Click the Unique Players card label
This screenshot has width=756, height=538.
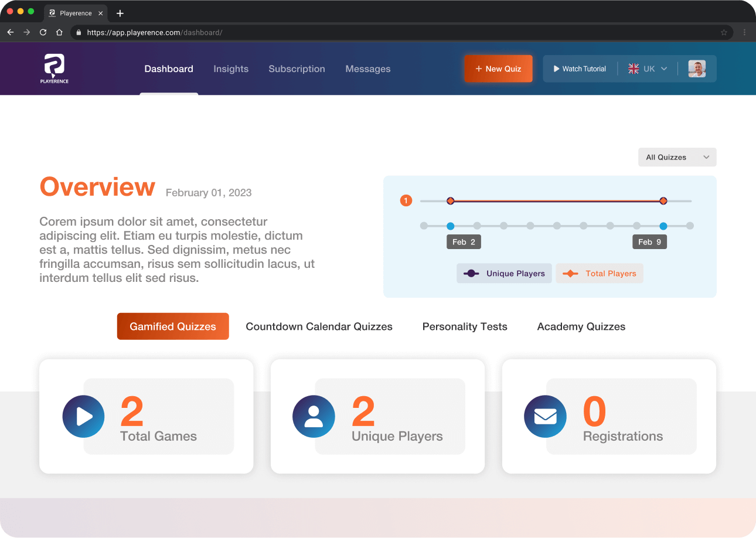click(397, 436)
